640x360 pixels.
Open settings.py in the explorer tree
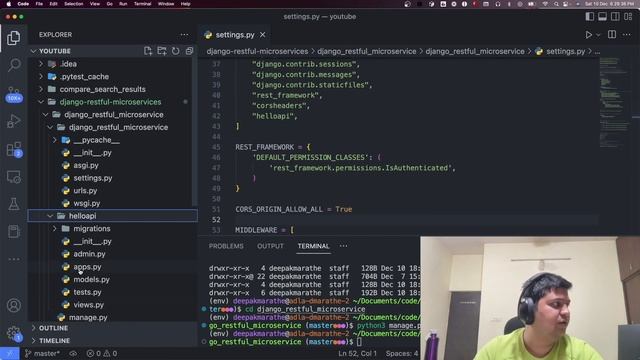pyautogui.click(x=93, y=178)
